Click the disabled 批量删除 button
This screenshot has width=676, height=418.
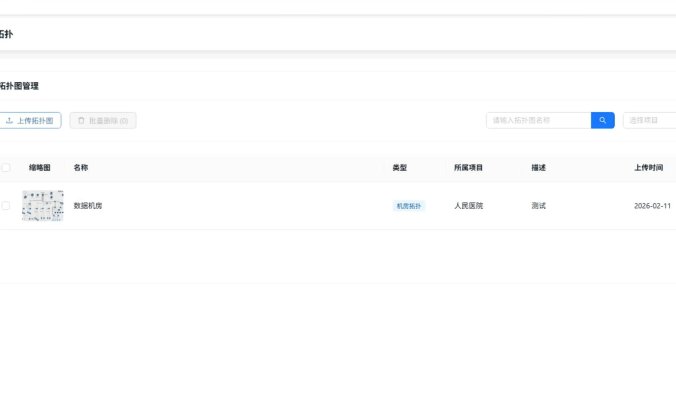(x=103, y=121)
